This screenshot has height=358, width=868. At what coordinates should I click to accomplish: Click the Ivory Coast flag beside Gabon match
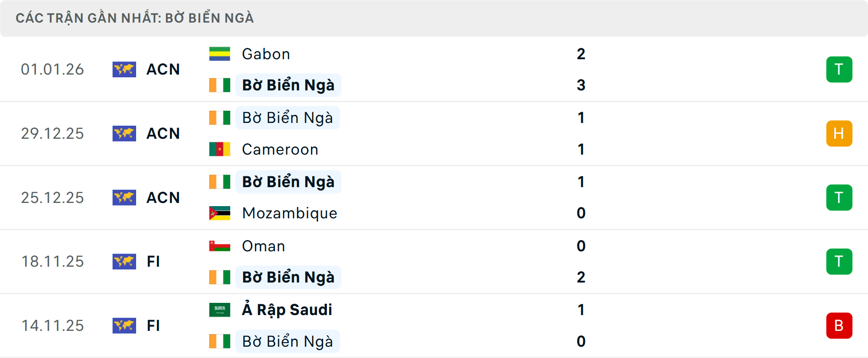pyautogui.click(x=219, y=85)
